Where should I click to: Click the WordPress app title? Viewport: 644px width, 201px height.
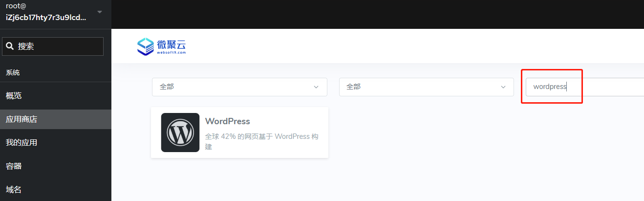pyautogui.click(x=227, y=121)
